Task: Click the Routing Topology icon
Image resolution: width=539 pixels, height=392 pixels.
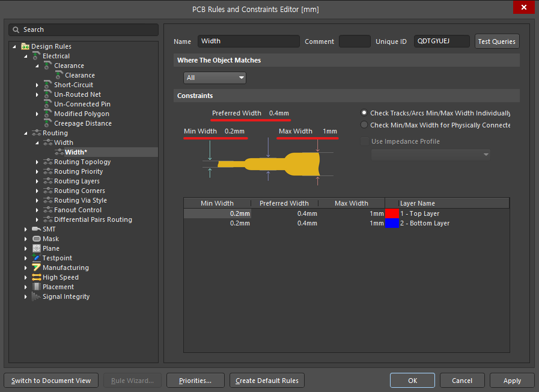Action: coord(48,162)
